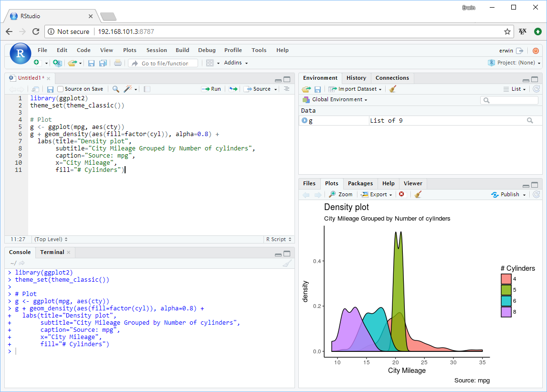Viewport: 547px width, 392px height.
Task: Click Publish in the Plots pane
Action: click(x=508, y=194)
